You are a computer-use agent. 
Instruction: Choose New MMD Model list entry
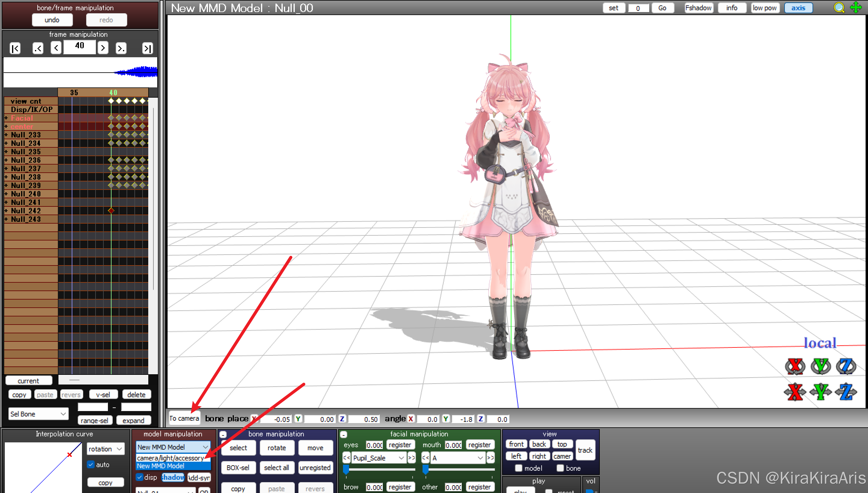(161, 466)
